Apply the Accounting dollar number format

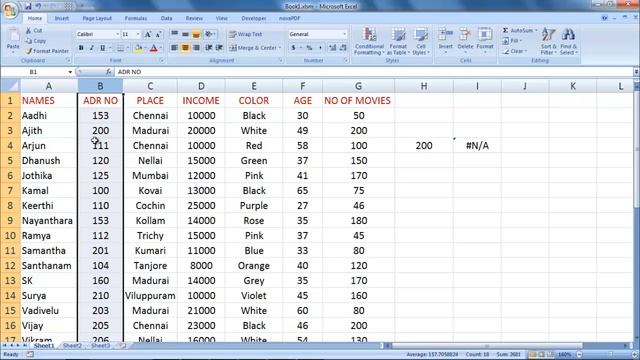click(293, 48)
